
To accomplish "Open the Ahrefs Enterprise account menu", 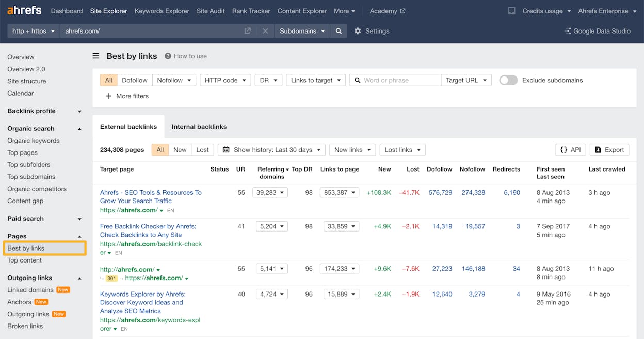I will click(607, 11).
